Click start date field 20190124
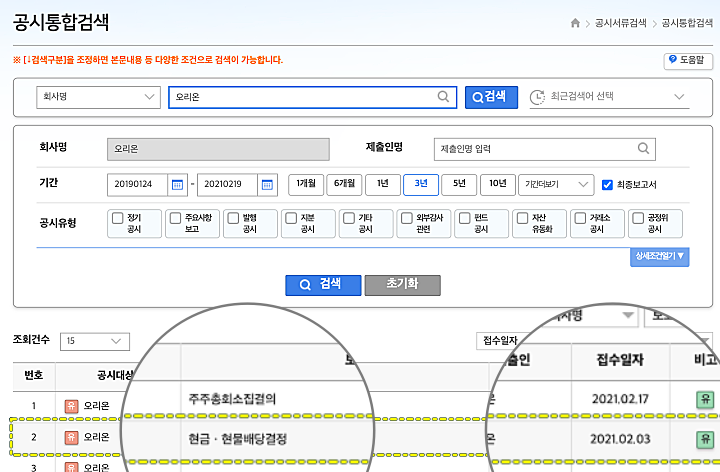 tap(137, 185)
